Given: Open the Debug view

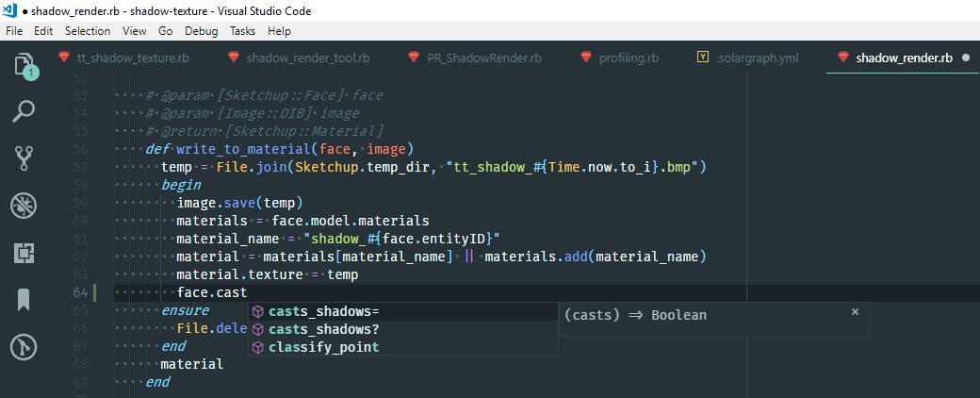Looking at the screenshot, I should coord(24,206).
